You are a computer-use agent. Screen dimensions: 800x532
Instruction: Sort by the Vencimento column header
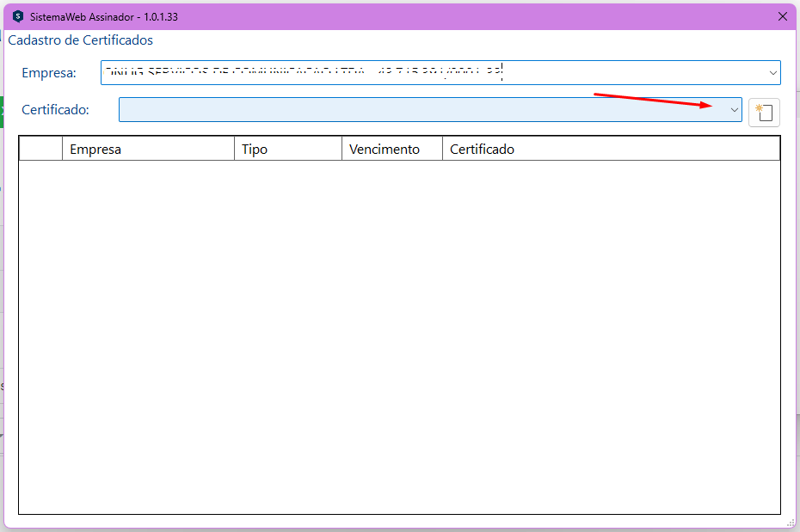(391, 150)
